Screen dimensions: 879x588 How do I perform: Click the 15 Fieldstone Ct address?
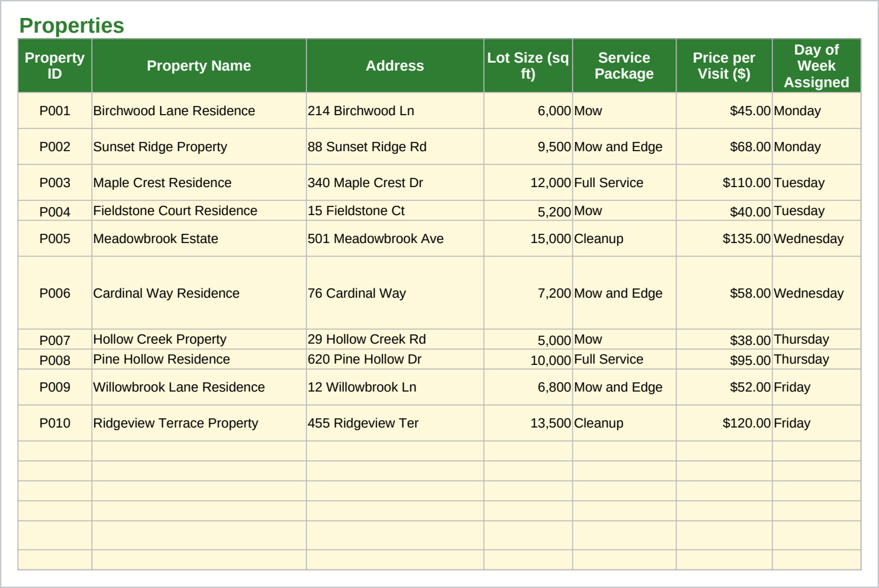(x=395, y=211)
